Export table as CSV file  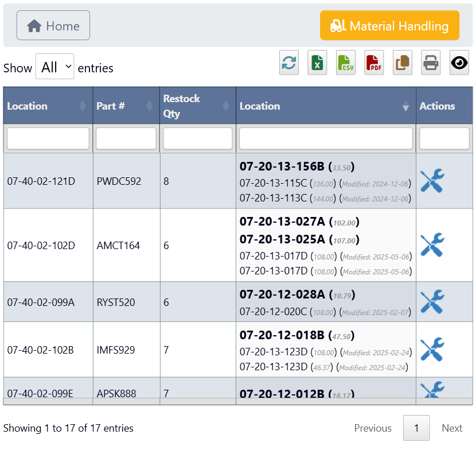coord(346,63)
